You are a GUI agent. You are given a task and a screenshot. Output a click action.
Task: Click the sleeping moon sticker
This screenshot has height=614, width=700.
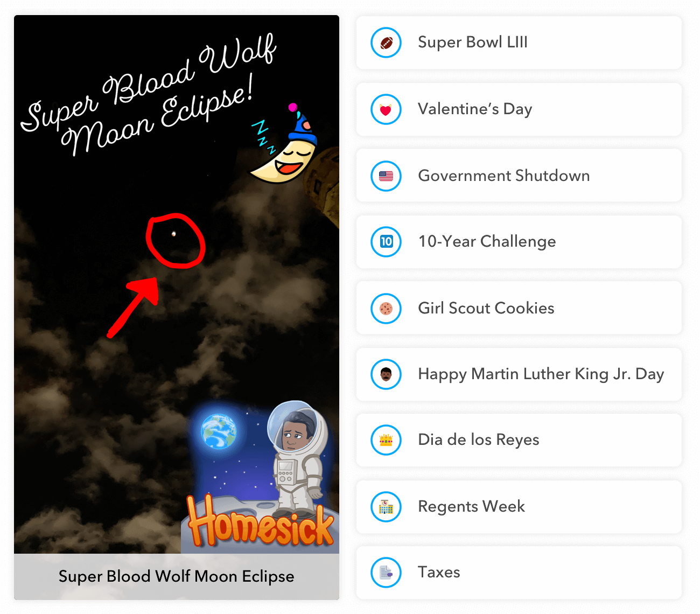pos(283,144)
